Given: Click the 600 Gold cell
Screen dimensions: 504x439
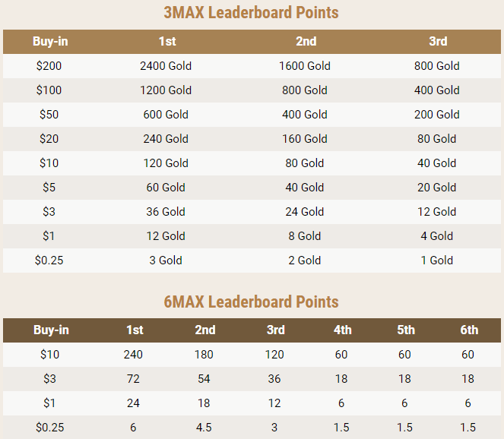Looking at the screenshot, I should 166,115.
